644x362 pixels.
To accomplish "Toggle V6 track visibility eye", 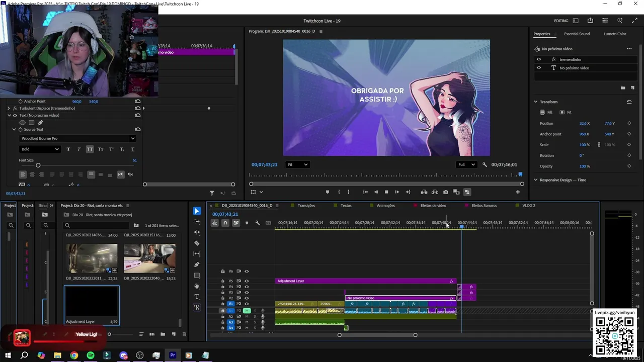I will (247, 271).
